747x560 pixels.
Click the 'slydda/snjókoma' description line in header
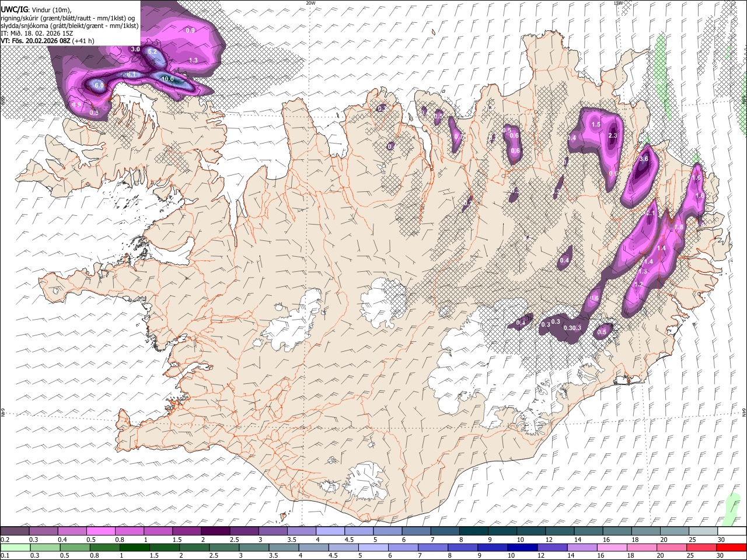pos(70,26)
